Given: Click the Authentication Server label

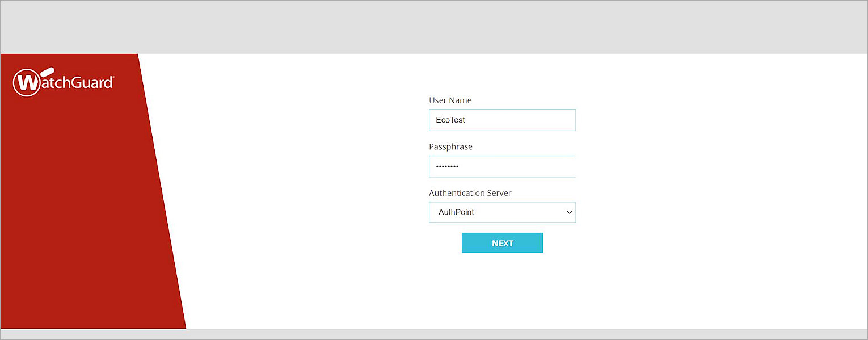Looking at the screenshot, I should 470,193.
